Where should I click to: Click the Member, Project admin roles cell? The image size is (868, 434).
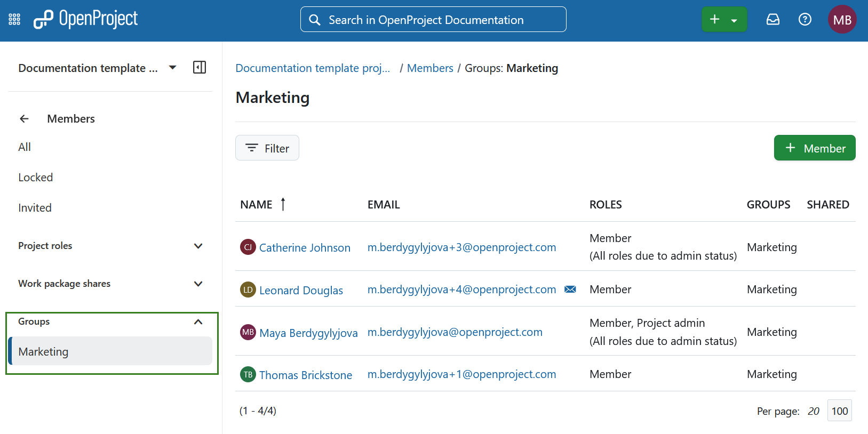tap(663, 332)
